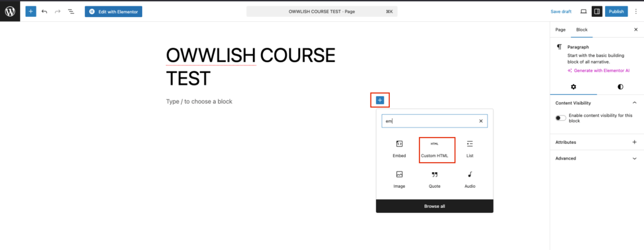Open the document overview list view

71,11
